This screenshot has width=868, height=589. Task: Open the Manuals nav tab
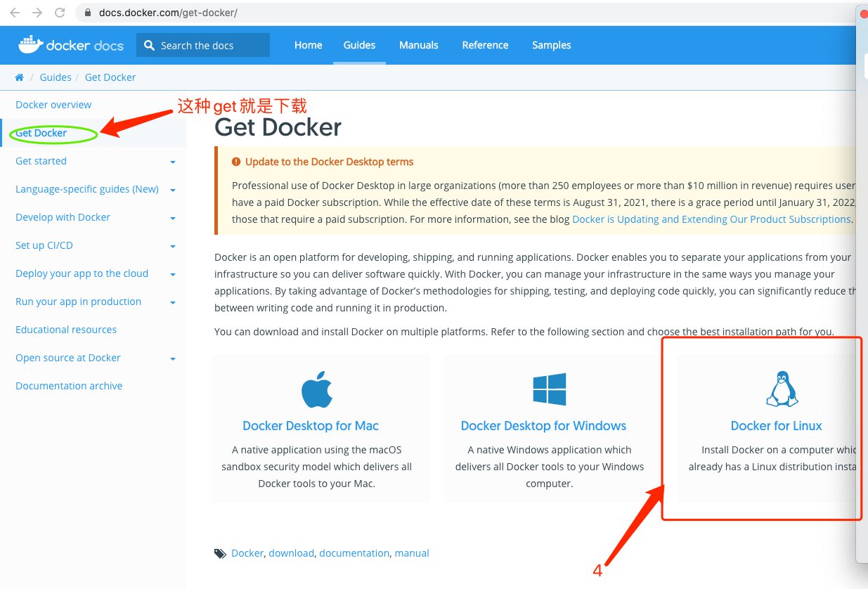(x=419, y=45)
